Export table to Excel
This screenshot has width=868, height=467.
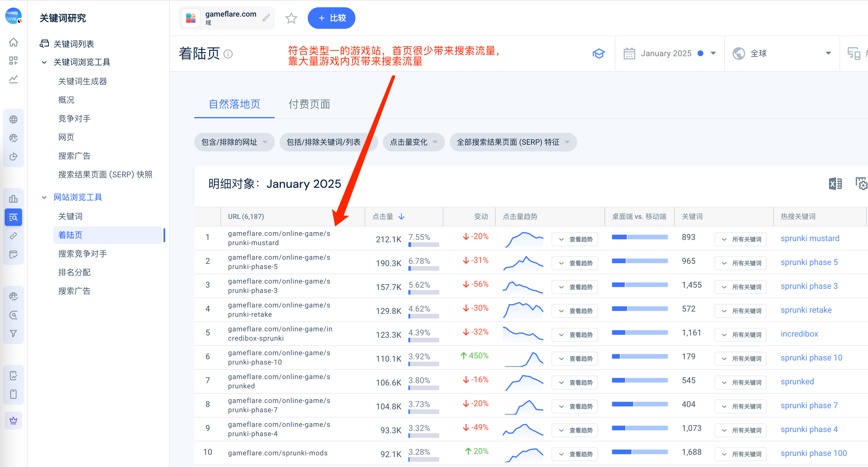coord(835,184)
